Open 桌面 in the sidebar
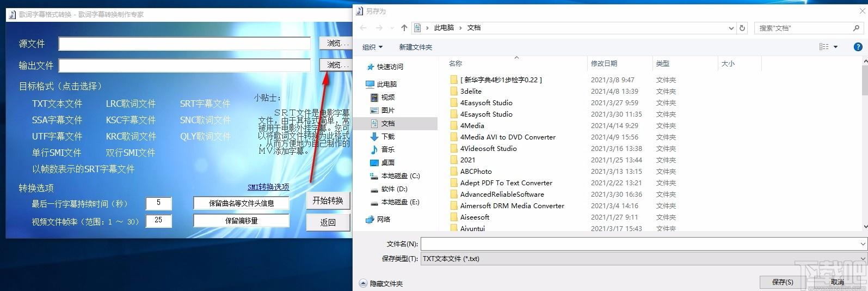This screenshot has width=868, height=291. pyautogui.click(x=388, y=163)
